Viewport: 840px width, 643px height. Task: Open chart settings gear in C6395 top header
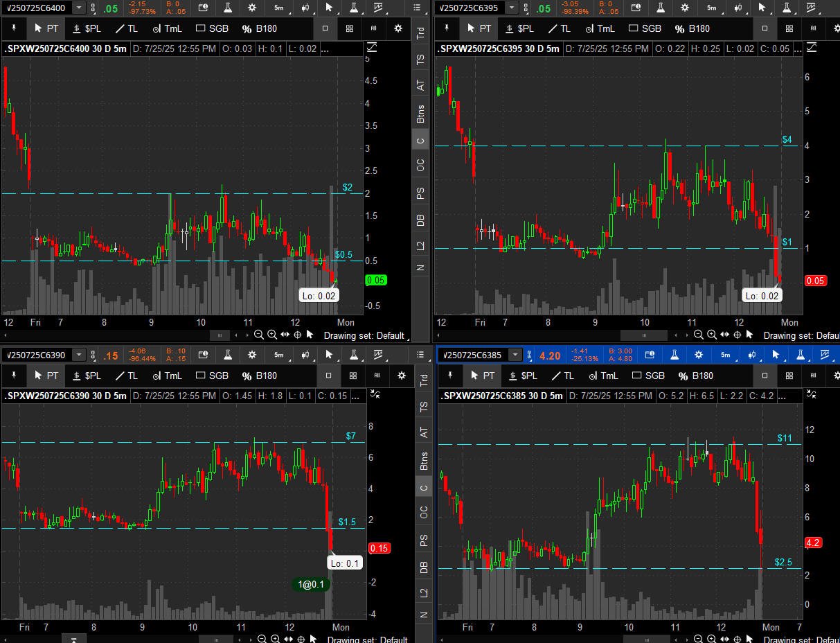pos(685,8)
